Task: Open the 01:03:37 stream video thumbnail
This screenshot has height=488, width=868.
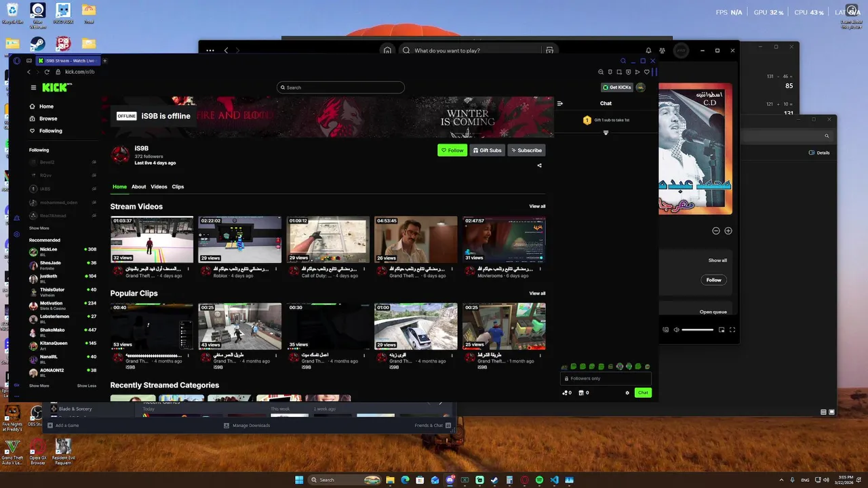Action: pyautogui.click(x=152, y=239)
